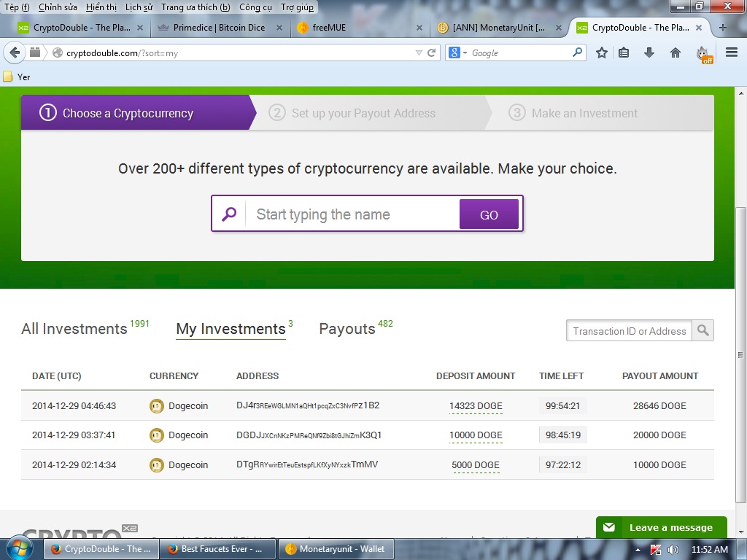The image size is (747, 560).
Task: Click the flame extension icon marked off
Action: click(x=704, y=54)
